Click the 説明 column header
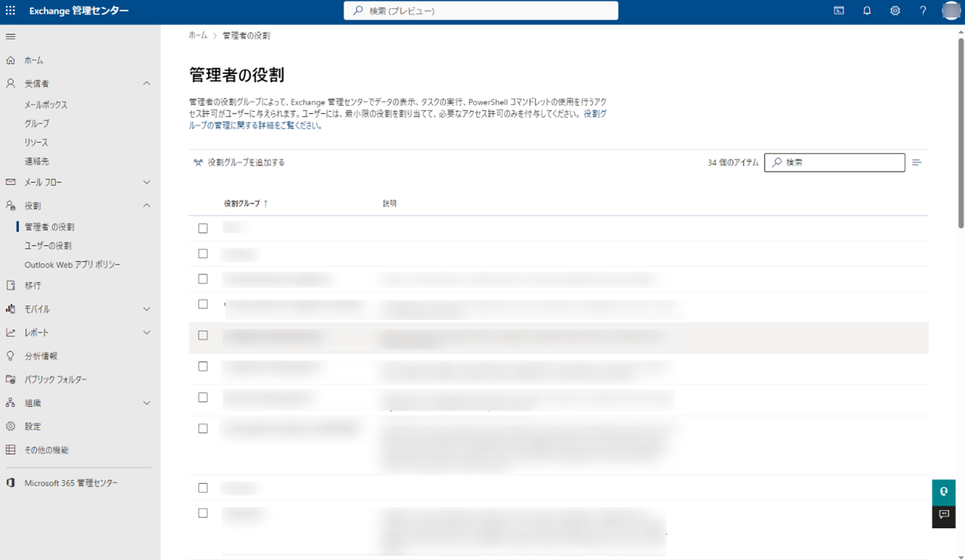Viewport: 965px width, 560px height. tap(389, 203)
